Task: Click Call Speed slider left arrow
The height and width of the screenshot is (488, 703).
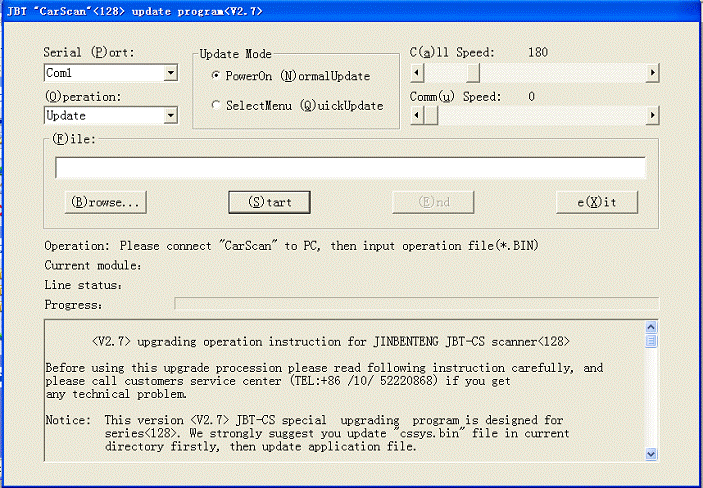Action: click(418, 73)
